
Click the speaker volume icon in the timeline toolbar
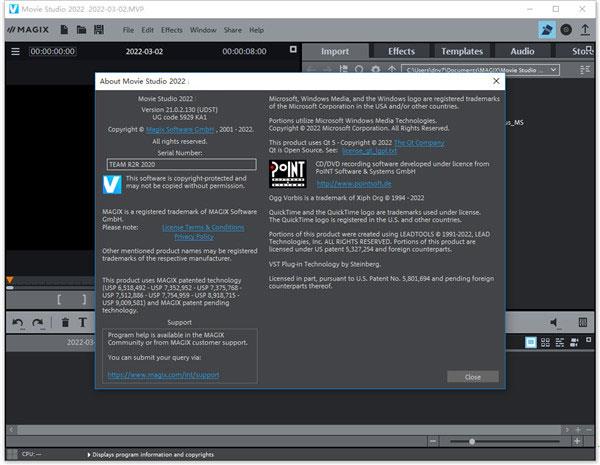click(554, 323)
